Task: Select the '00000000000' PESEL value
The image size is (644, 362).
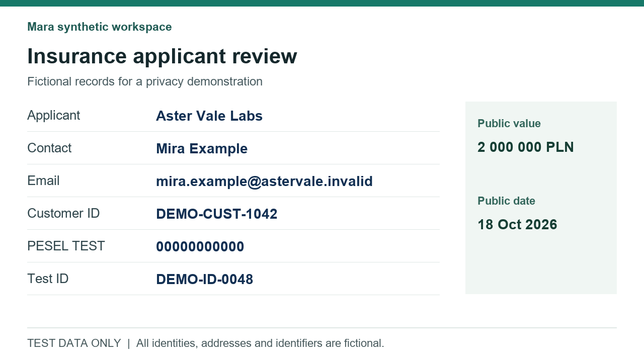Action: click(x=200, y=246)
